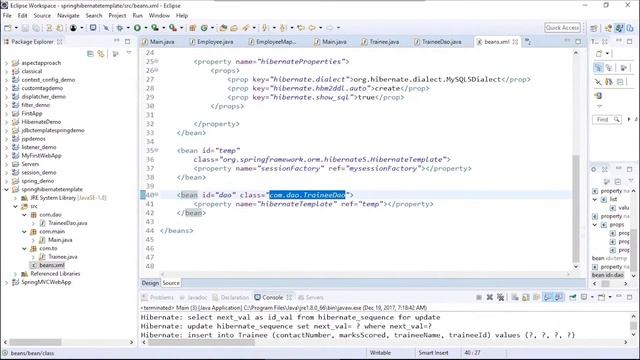Viewport: 640px width, 360px height.
Task: Maximize the editor area icon
Action: point(578,41)
